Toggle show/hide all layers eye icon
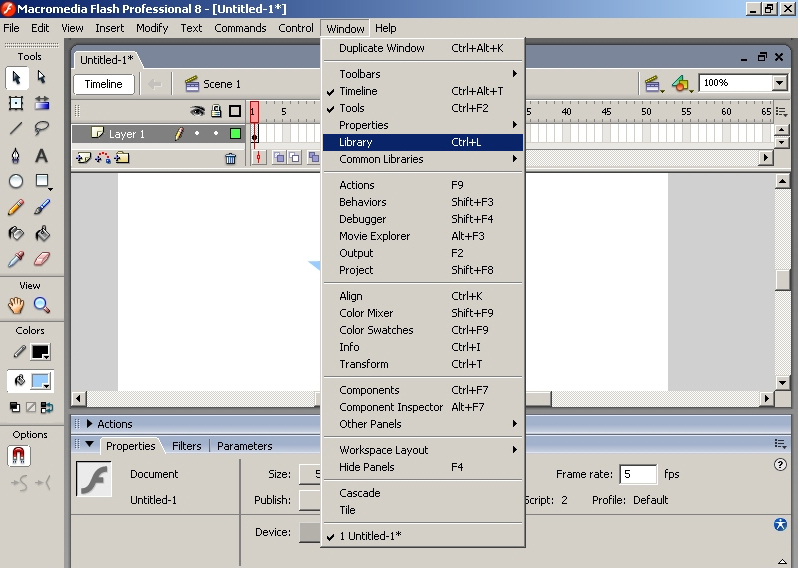Viewport: 800px width, 568px height. (x=197, y=111)
